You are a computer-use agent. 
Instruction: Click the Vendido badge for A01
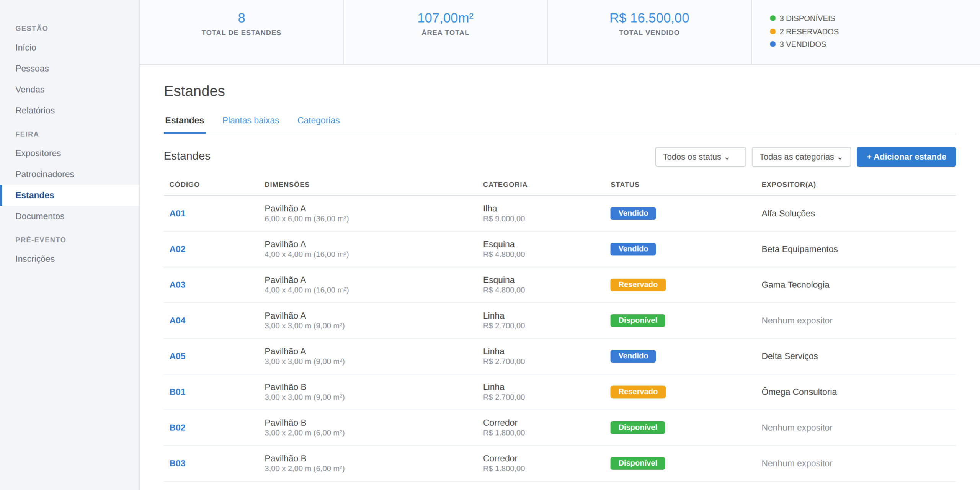(633, 213)
